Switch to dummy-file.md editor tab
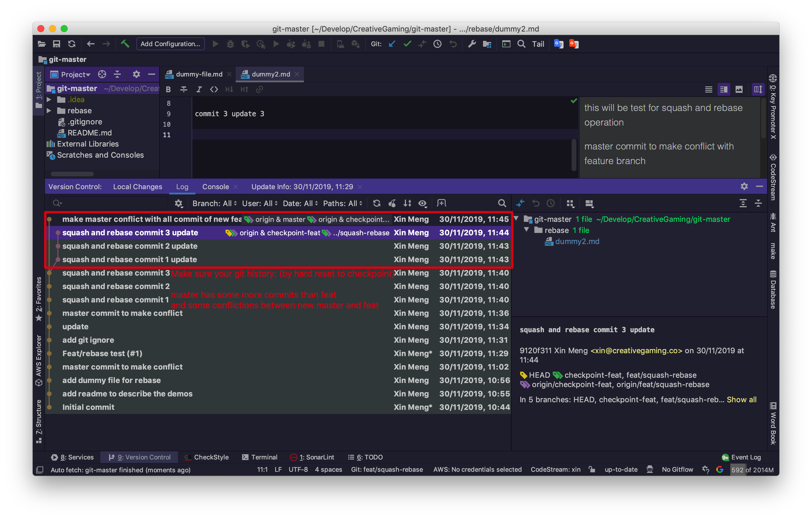 click(x=199, y=74)
